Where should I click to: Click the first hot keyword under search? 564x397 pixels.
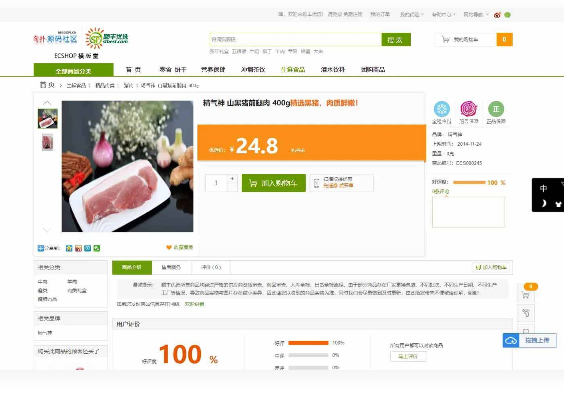pyautogui.click(x=219, y=51)
